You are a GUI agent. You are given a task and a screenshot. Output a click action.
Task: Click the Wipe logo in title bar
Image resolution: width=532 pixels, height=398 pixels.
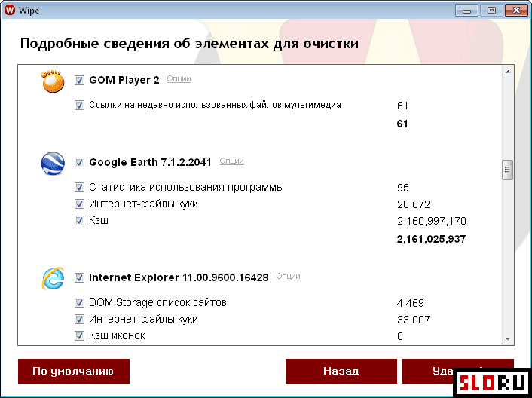tap(10, 10)
